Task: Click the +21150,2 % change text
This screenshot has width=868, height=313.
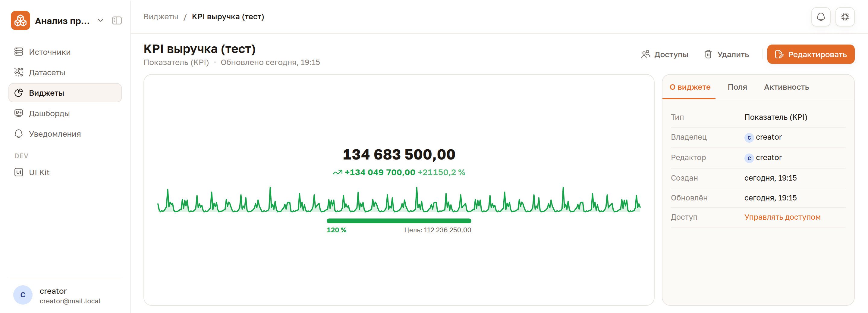Action: [x=442, y=172]
